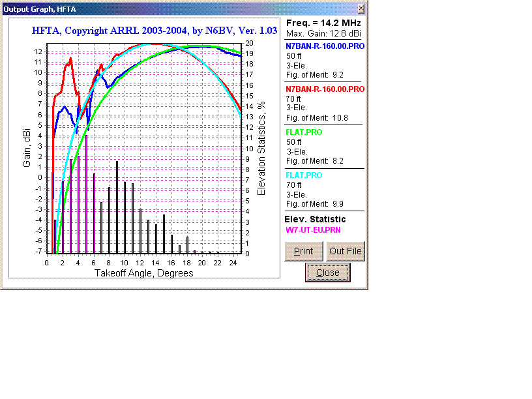Click the Print button
The height and width of the screenshot is (399, 532).
click(303, 251)
